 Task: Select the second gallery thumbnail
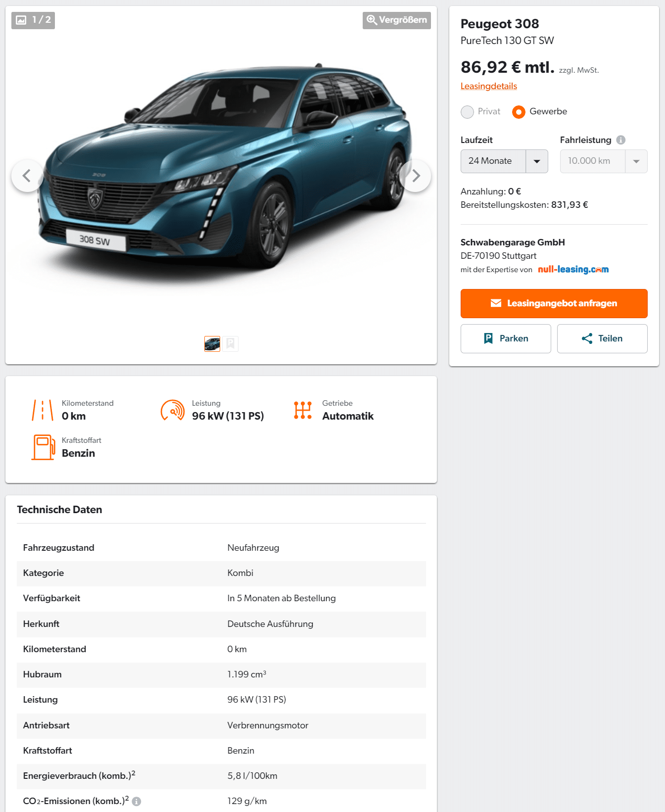click(231, 344)
